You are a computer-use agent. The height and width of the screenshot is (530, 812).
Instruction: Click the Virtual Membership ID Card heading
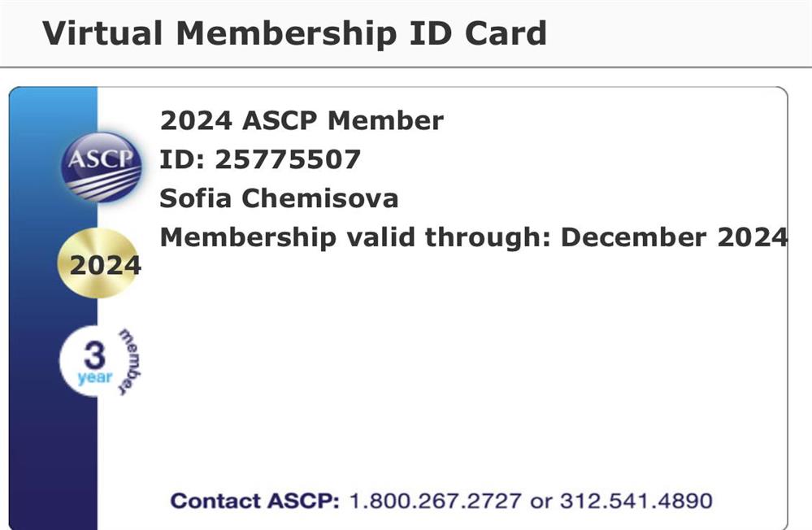pyautogui.click(x=294, y=33)
